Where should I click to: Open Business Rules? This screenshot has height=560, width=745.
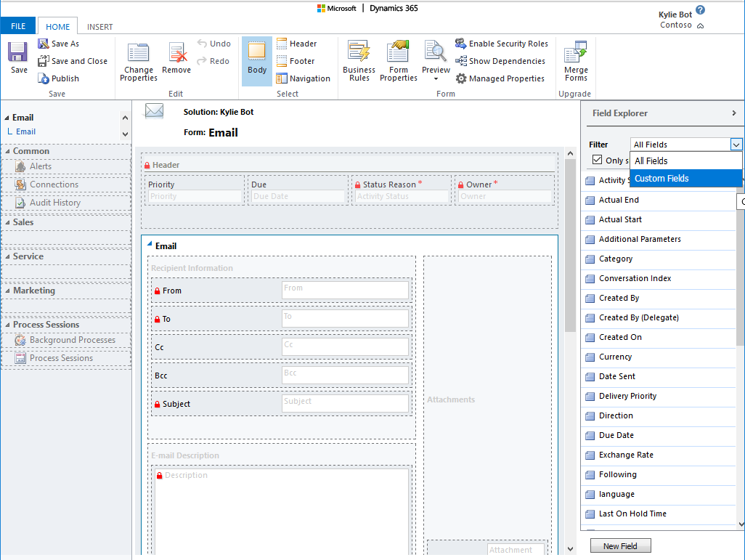pyautogui.click(x=359, y=61)
